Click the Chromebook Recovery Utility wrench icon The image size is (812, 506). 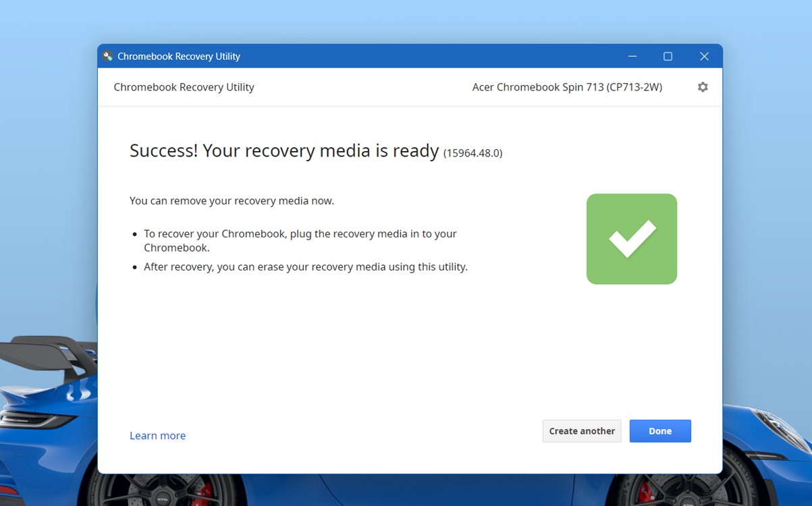click(107, 56)
